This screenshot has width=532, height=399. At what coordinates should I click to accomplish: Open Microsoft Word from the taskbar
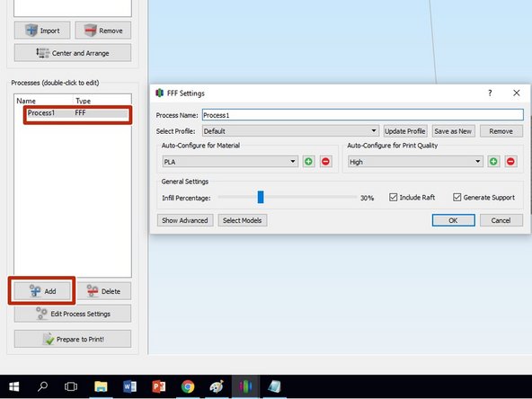[129, 386]
